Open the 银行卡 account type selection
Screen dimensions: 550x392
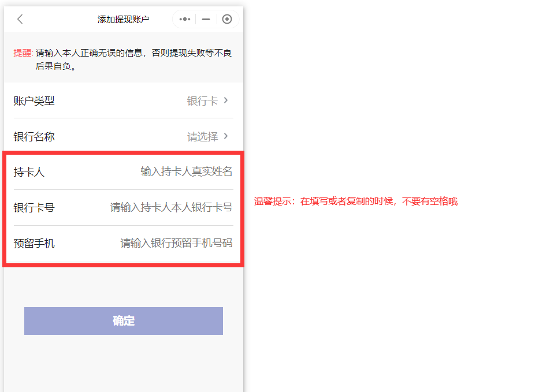tap(202, 101)
